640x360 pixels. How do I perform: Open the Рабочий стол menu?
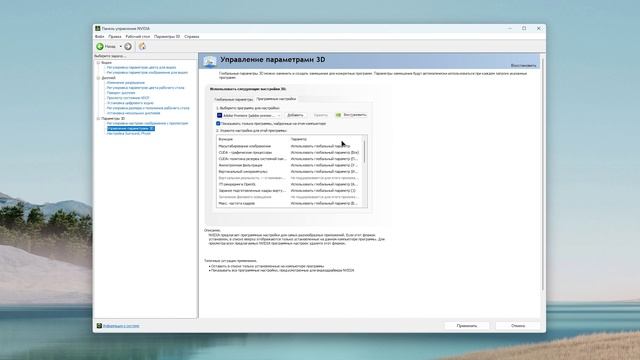coord(138,37)
